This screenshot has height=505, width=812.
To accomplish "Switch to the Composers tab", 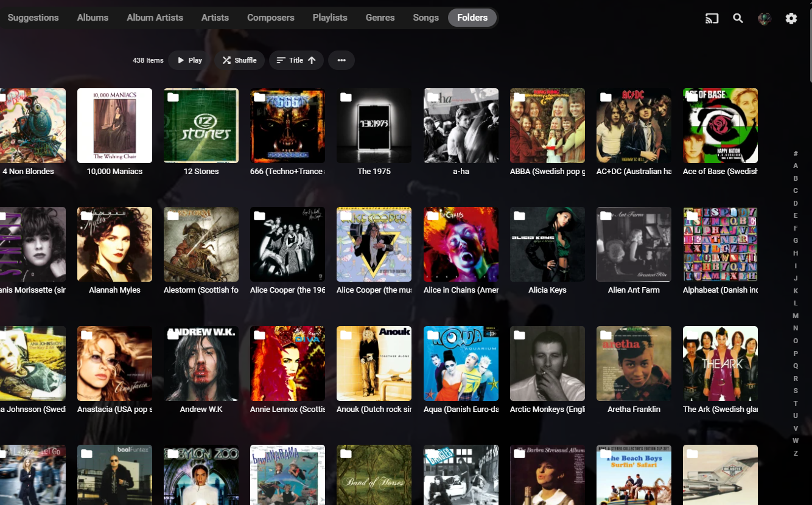I will pos(271,18).
